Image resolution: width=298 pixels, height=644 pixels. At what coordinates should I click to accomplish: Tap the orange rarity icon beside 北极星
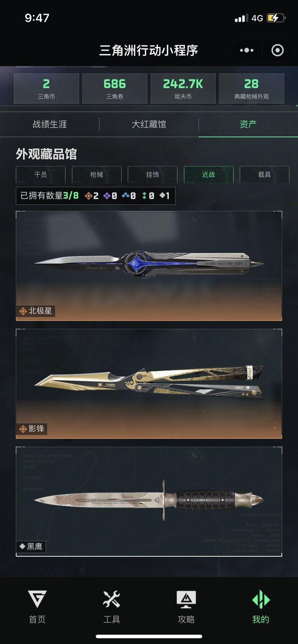[x=23, y=311]
